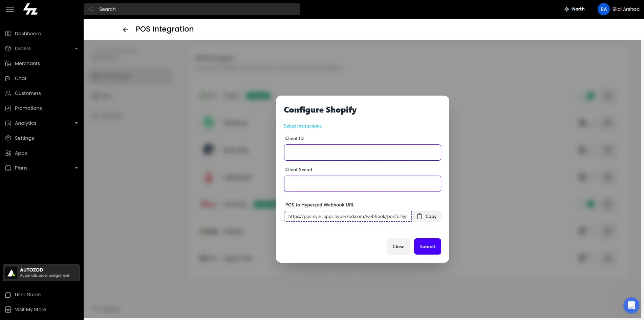Click the User Guide icon

(x=8, y=295)
